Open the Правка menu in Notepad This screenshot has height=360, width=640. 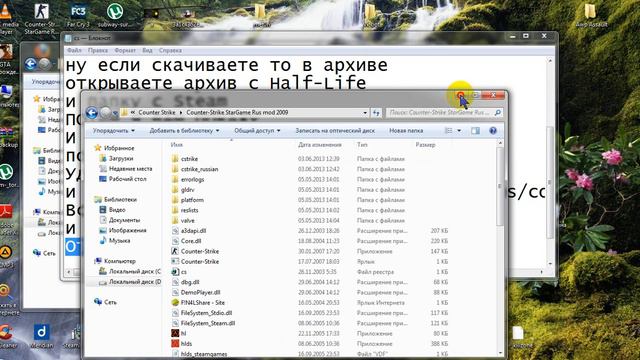(98, 51)
